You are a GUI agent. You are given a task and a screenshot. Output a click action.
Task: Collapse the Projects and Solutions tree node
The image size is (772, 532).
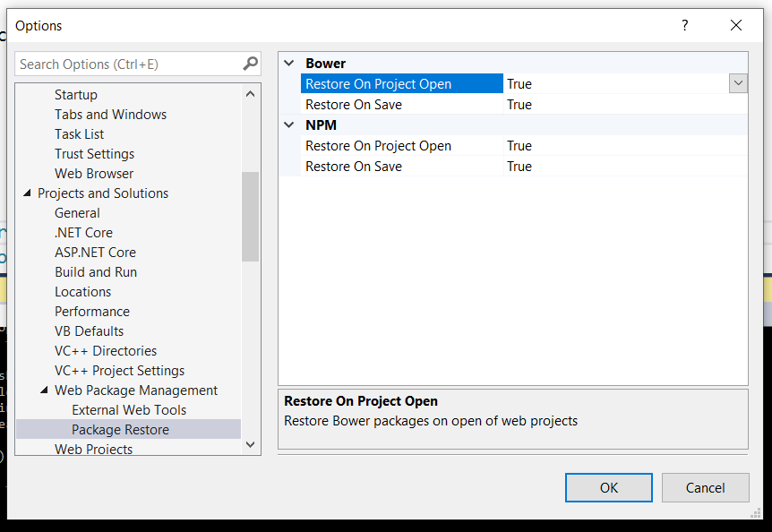[x=27, y=193]
